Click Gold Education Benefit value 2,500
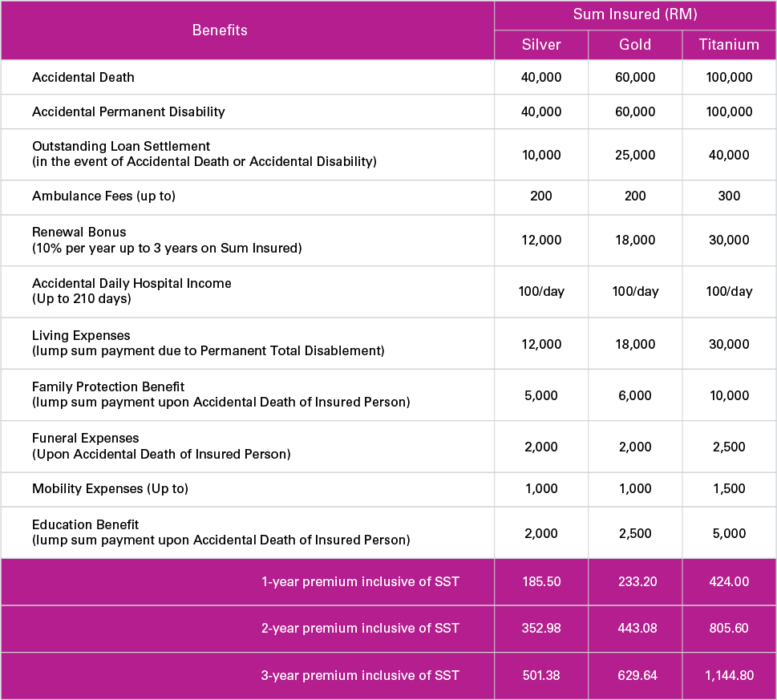 pyautogui.click(x=635, y=533)
